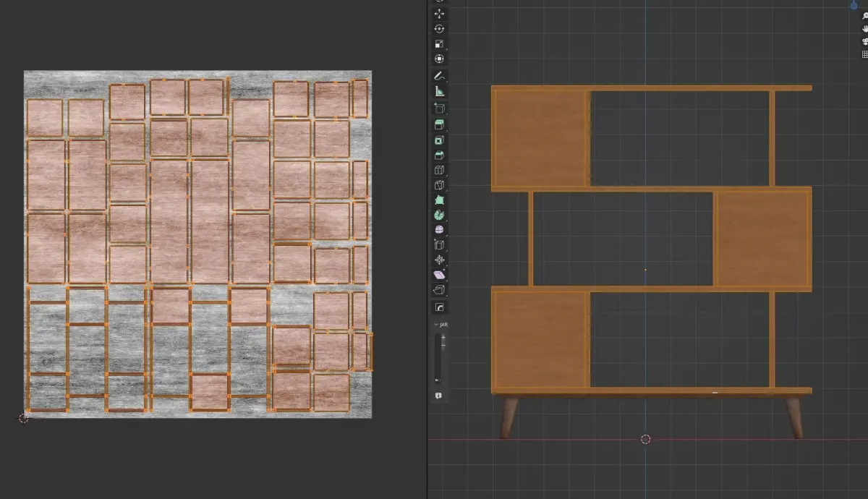This screenshot has height=499, width=868.
Task: Select the Shear tool
Action: tap(439, 275)
